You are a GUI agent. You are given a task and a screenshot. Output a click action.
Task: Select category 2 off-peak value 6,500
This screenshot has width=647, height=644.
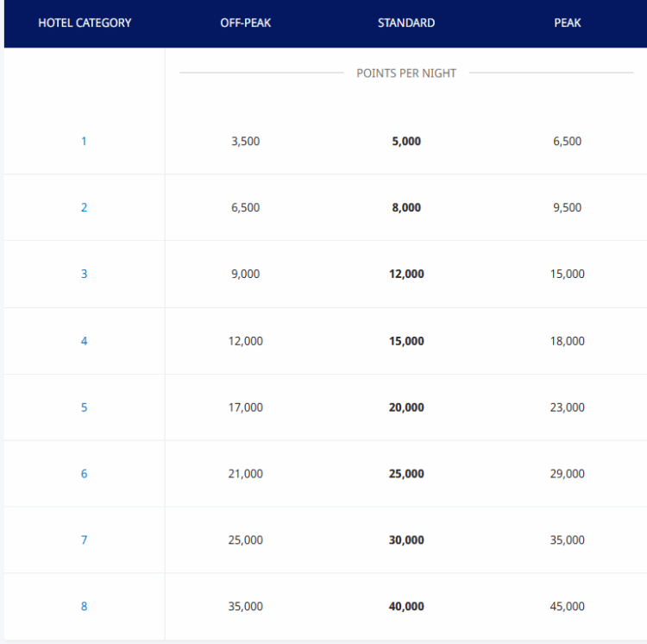click(x=246, y=207)
